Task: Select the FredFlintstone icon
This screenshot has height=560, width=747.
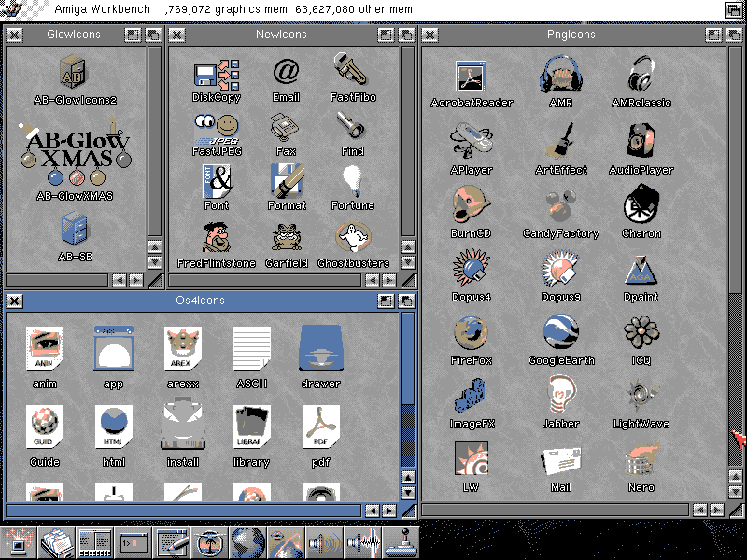Action: (217, 237)
